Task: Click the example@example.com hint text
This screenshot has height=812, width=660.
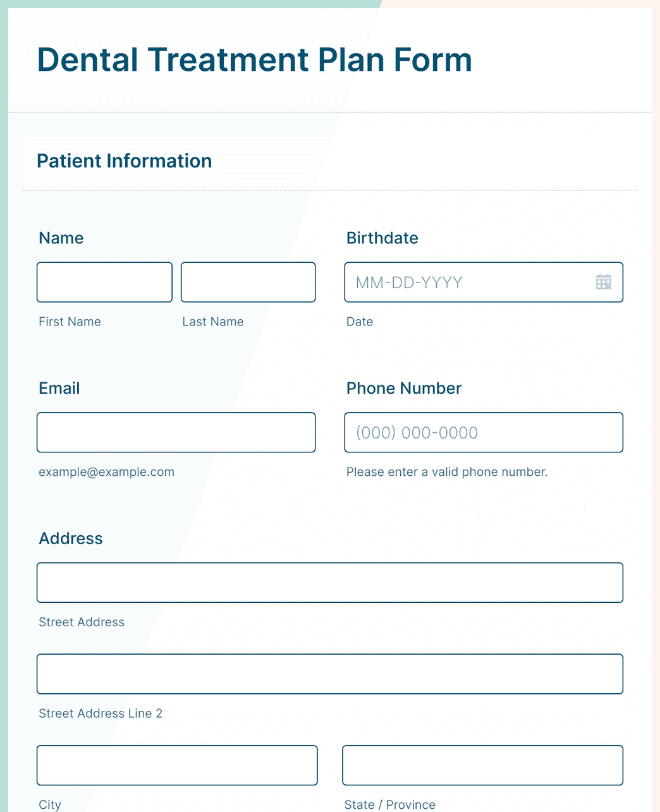Action: coord(106,472)
